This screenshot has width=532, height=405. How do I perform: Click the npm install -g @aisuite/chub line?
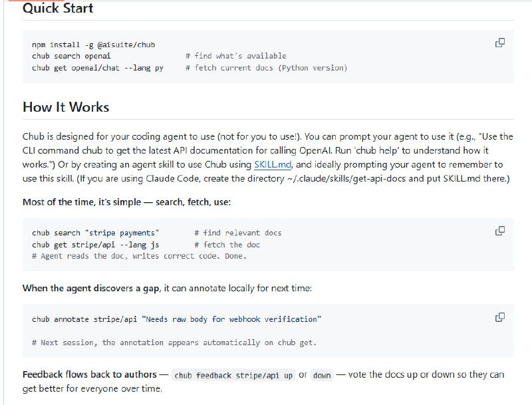coord(93,45)
